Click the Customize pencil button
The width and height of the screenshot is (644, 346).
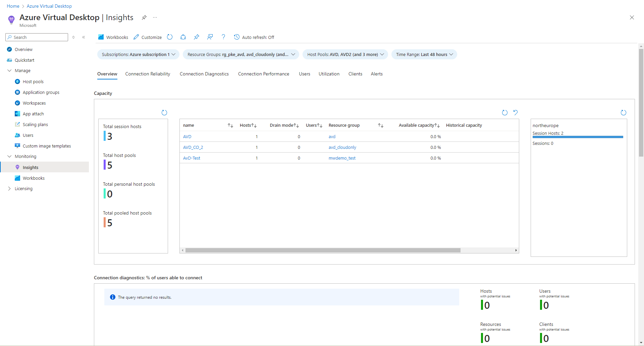click(x=148, y=37)
